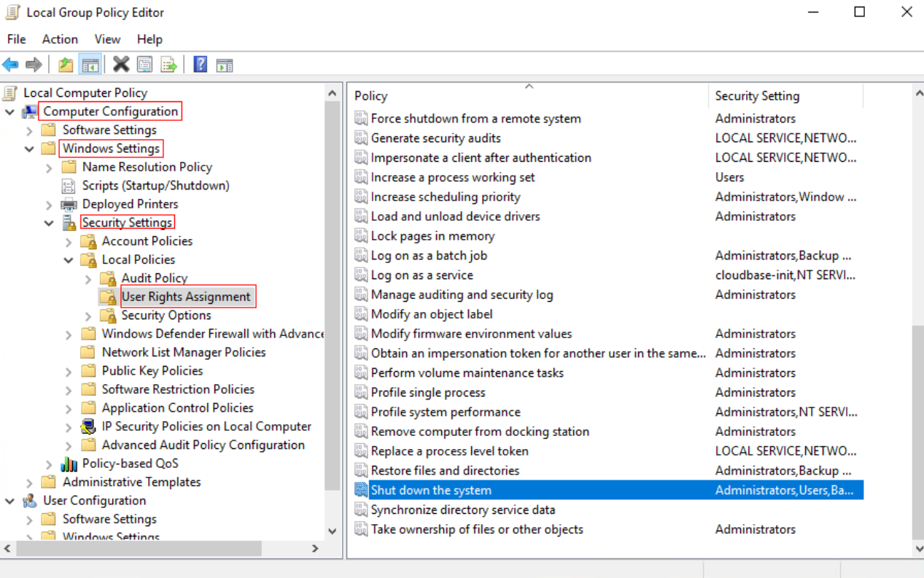The height and width of the screenshot is (578, 924).
Task: Click the Back arrow in toolbar
Action: click(x=11, y=65)
